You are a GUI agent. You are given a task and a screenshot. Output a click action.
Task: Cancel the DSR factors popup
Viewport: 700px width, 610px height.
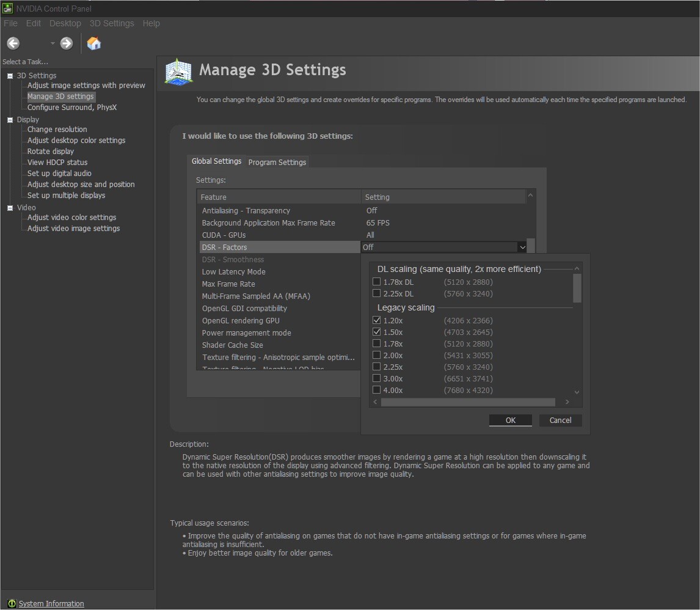coord(560,420)
